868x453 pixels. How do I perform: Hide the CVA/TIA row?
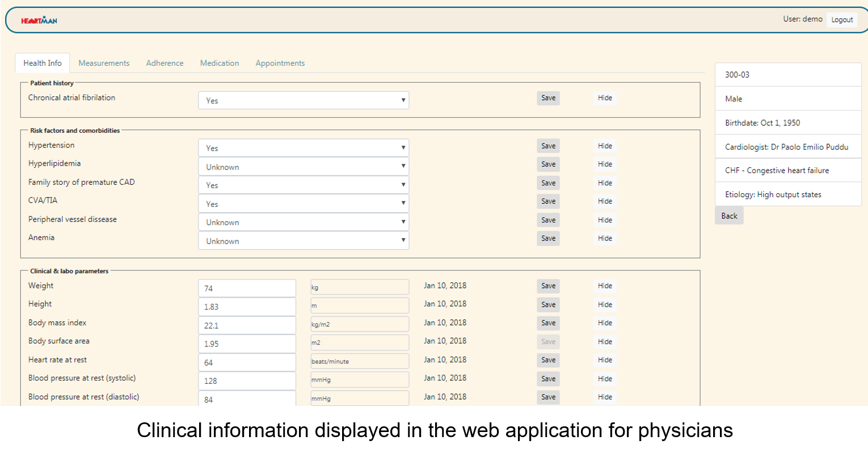tap(605, 201)
